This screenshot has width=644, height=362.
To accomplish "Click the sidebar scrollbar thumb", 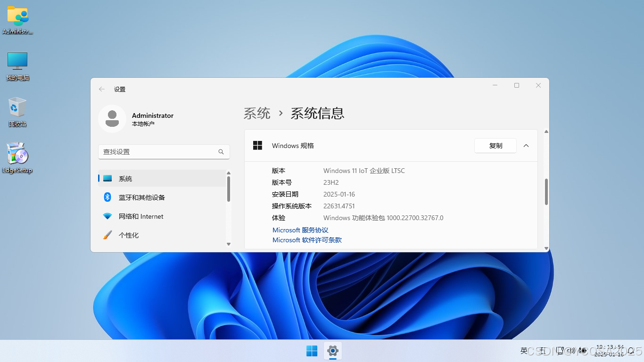I will (x=229, y=189).
